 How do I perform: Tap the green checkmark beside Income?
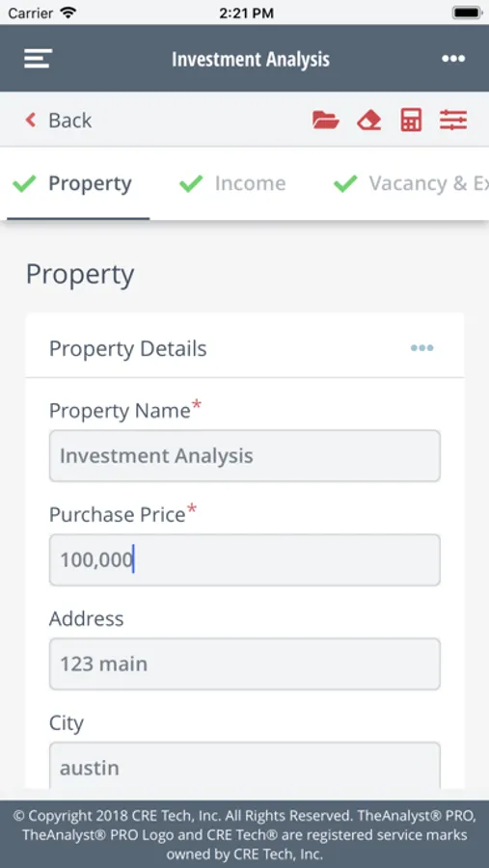coord(191,183)
